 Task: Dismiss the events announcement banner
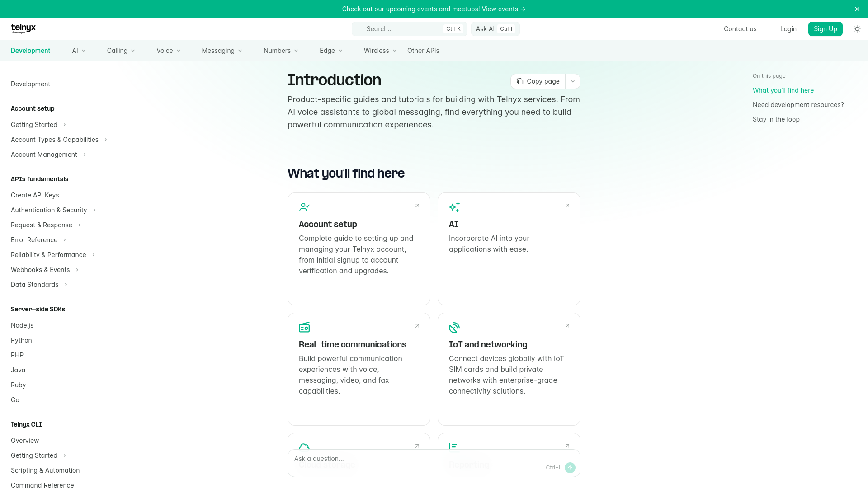pyautogui.click(x=857, y=9)
